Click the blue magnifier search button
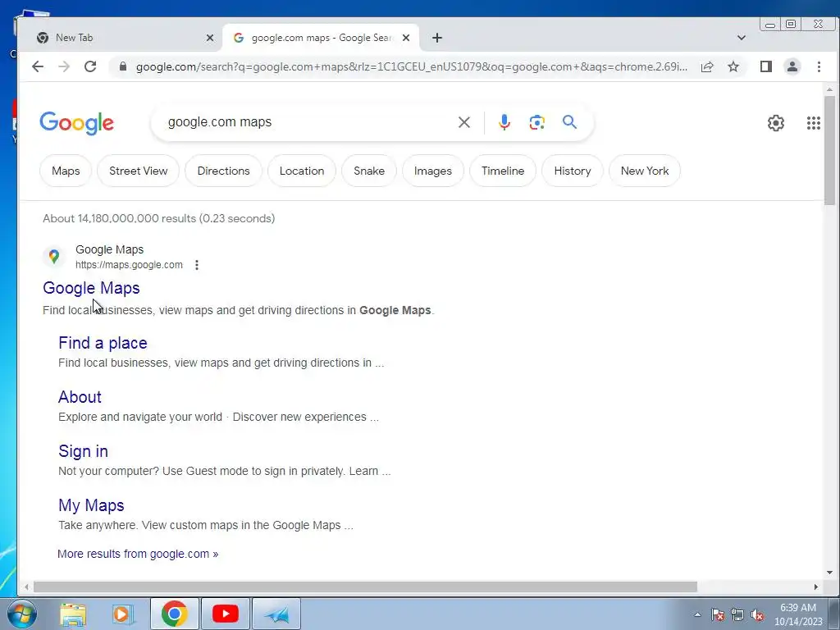Viewport: 840px width, 630px height. (569, 122)
